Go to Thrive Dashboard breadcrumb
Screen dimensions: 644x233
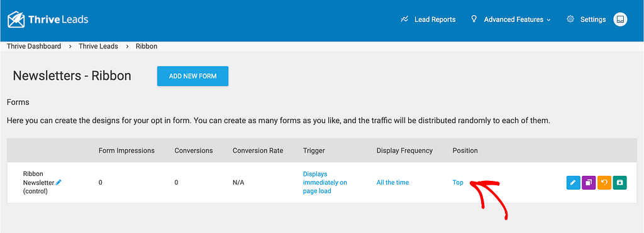pyautogui.click(x=34, y=46)
